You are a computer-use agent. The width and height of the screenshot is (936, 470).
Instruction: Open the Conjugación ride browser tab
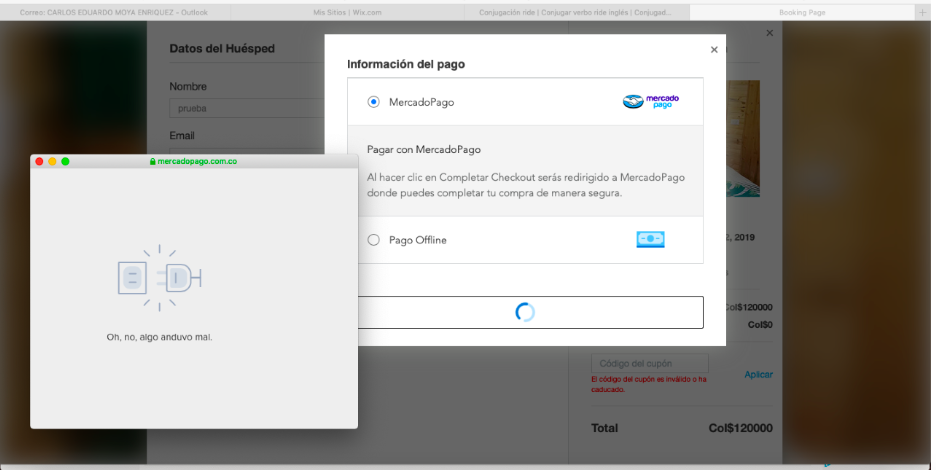[575, 12]
